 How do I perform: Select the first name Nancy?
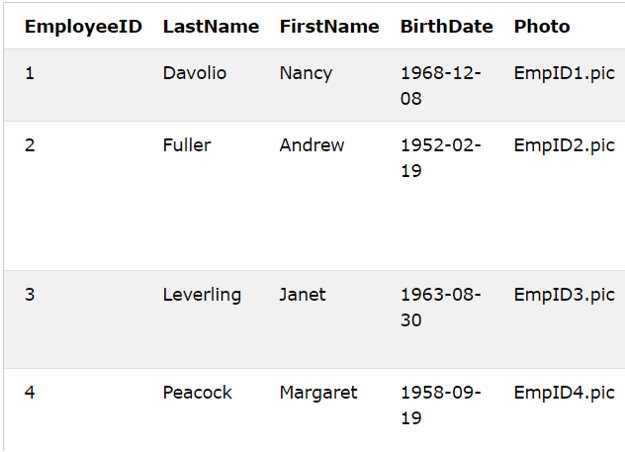[306, 73]
